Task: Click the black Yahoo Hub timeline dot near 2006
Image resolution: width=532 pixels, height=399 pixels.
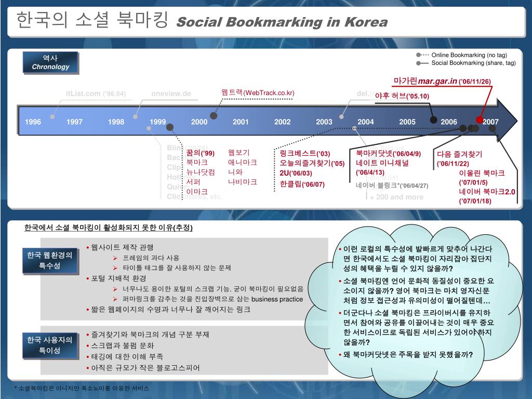Action: 433,119
